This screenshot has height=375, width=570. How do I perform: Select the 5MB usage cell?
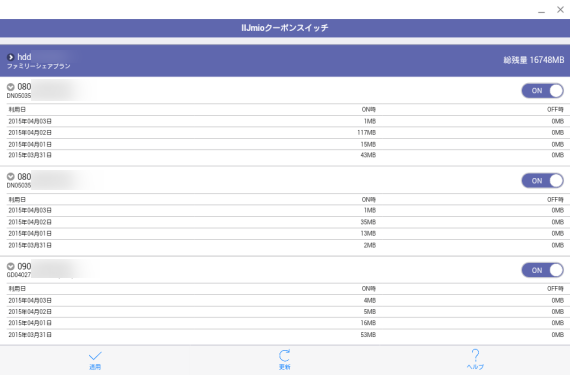pyautogui.click(x=370, y=312)
